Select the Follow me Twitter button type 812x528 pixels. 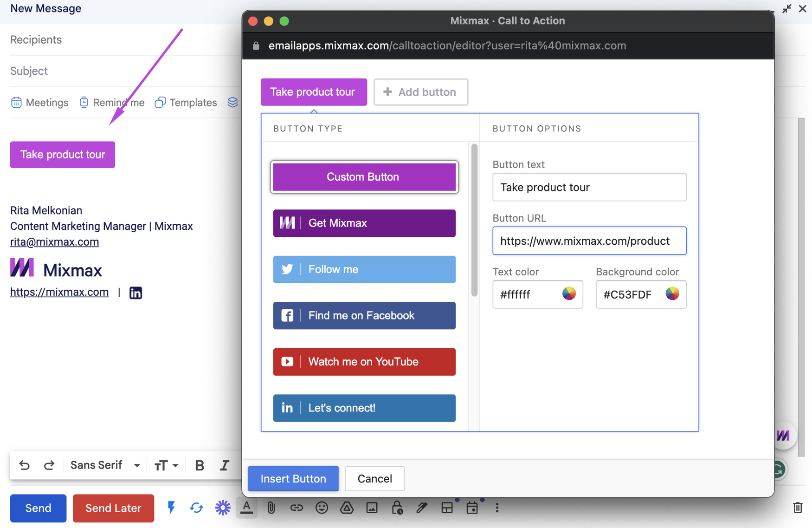[364, 269]
